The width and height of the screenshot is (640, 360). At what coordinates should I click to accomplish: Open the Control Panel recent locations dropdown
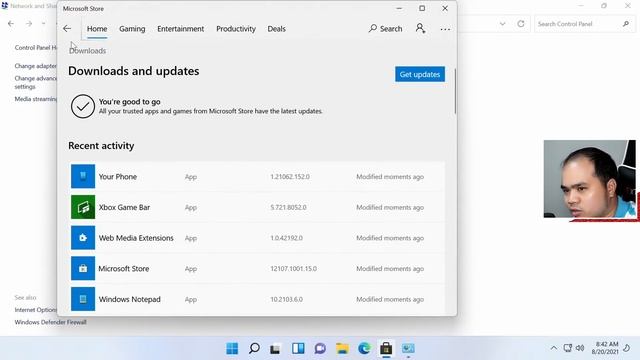point(44,24)
